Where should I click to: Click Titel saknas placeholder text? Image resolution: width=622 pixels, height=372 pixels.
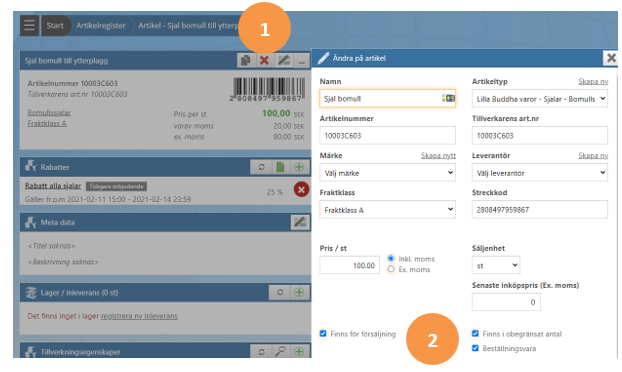(52, 246)
